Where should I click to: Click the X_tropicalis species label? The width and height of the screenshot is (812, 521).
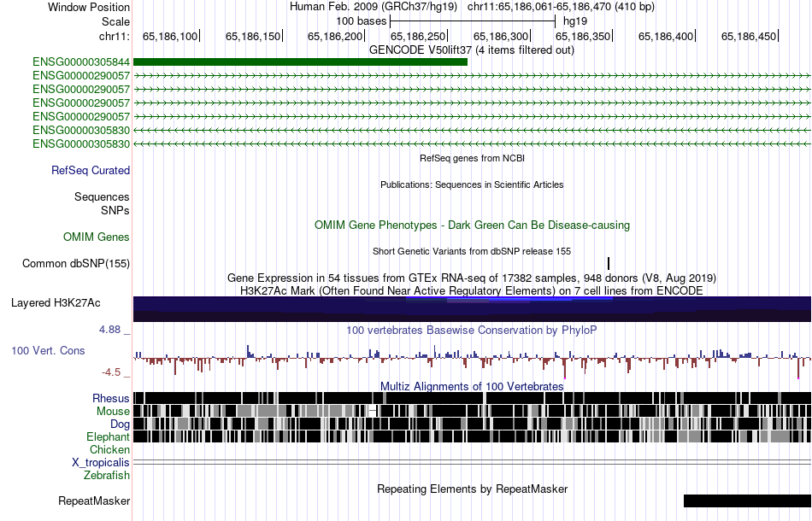[x=101, y=463]
